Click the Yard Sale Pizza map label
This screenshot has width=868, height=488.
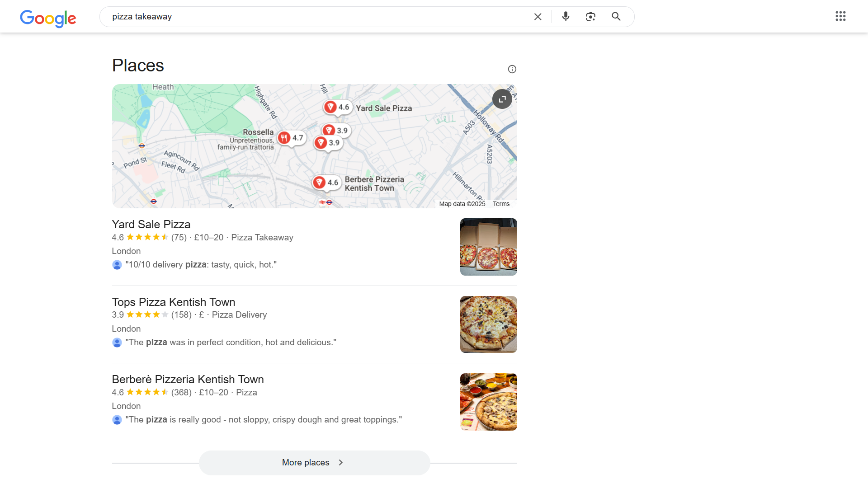click(x=384, y=108)
